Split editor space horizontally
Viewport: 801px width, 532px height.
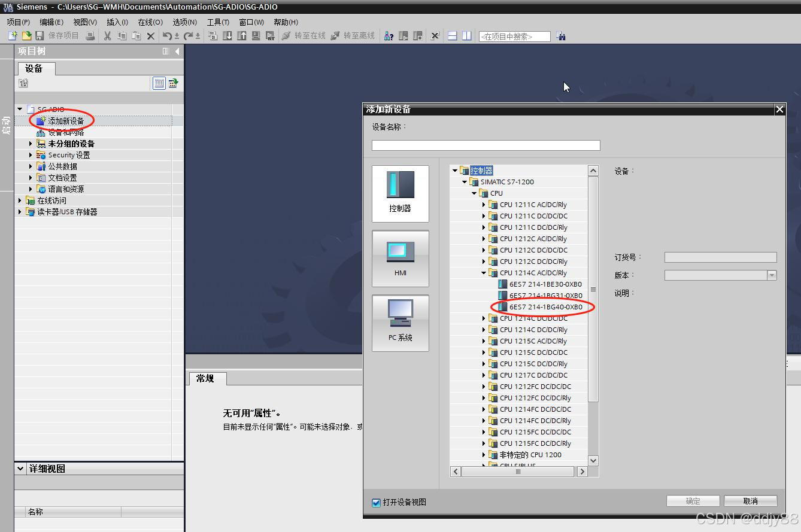click(453, 36)
